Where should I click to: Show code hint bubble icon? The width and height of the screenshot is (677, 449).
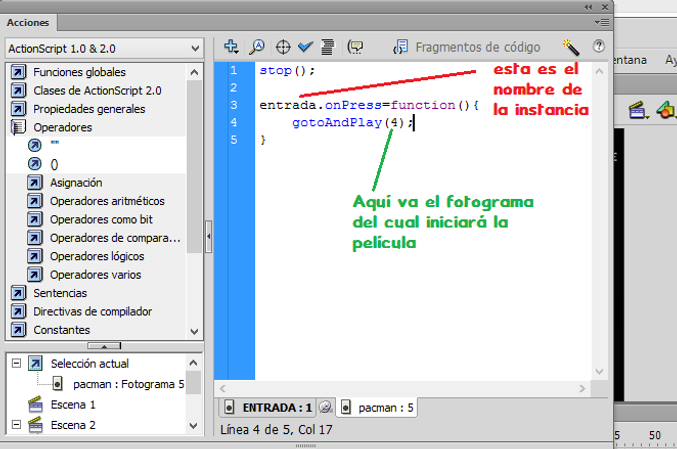tap(355, 47)
